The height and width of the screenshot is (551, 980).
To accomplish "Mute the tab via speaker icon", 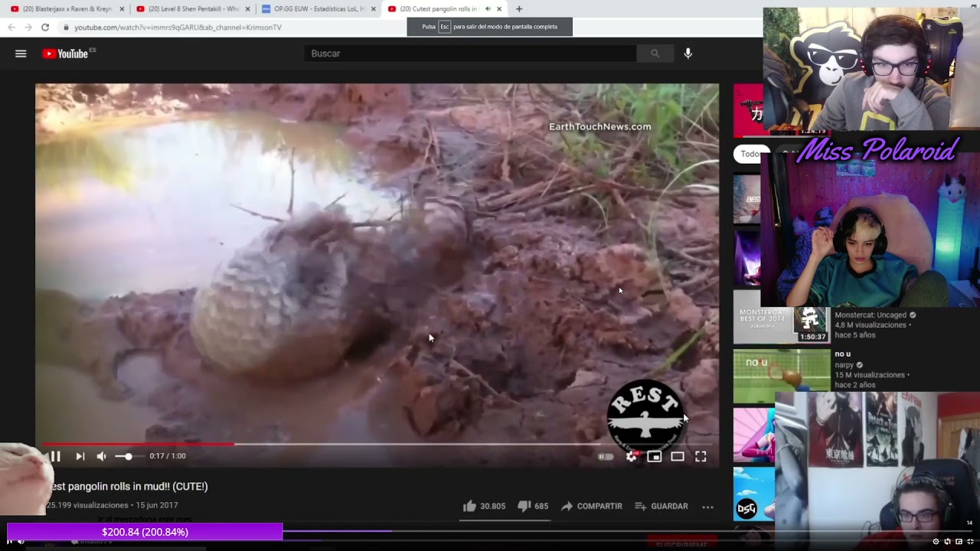I will tap(488, 9).
